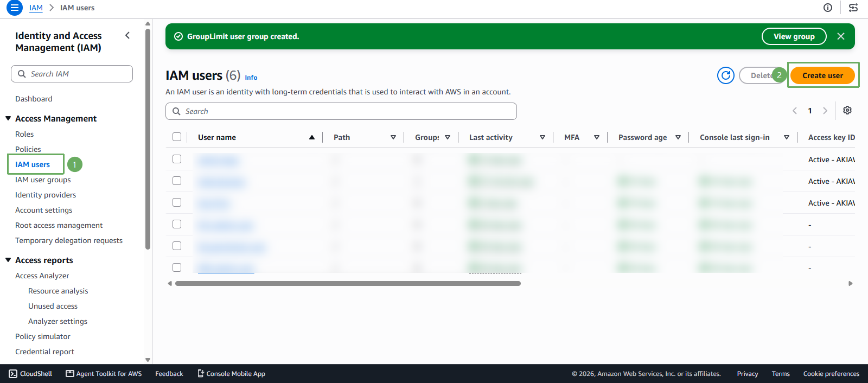The width and height of the screenshot is (868, 383).
Task: Focus the Search IAM field
Action: coord(72,74)
